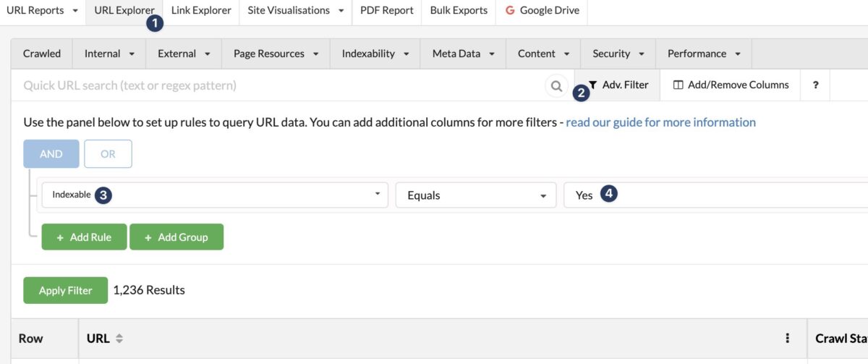Open the PDF Report tab
Screen dimensions: 868x364
click(386, 11)
